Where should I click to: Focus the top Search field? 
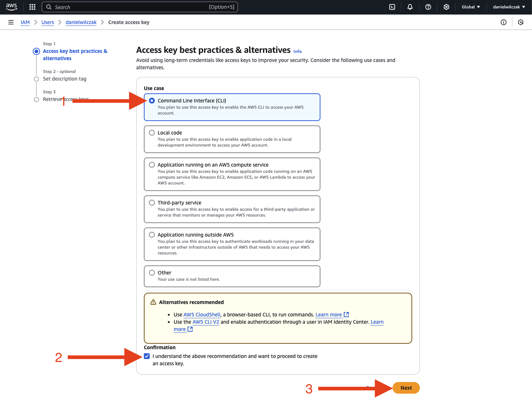pos(140,7)
